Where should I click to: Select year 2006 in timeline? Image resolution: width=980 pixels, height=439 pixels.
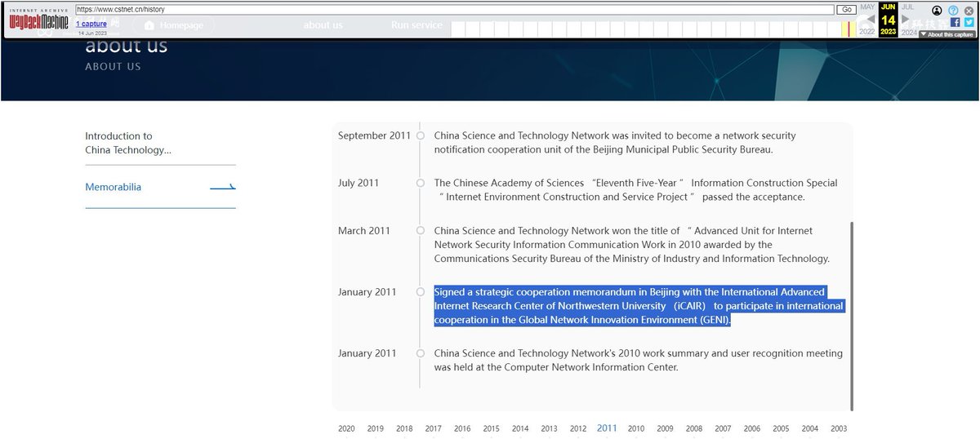tap(752, 428)
